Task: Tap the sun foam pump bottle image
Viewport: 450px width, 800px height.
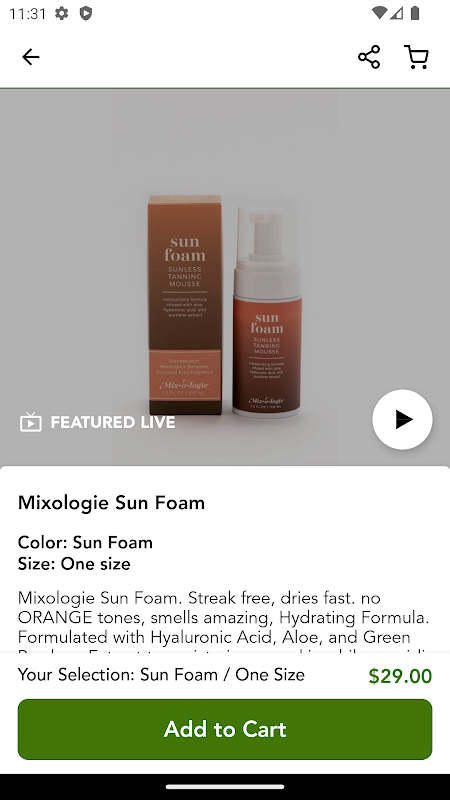Action: click(267, 311)
